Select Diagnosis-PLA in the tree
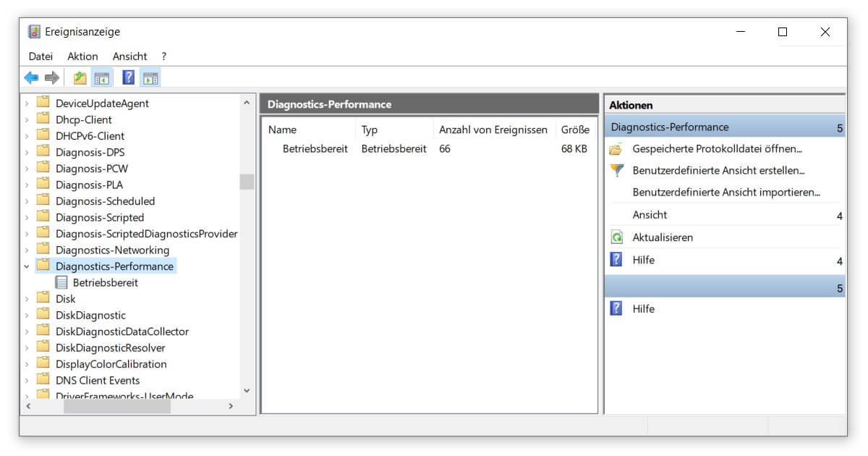The image size is (868, 456). (x=90, y=185)
